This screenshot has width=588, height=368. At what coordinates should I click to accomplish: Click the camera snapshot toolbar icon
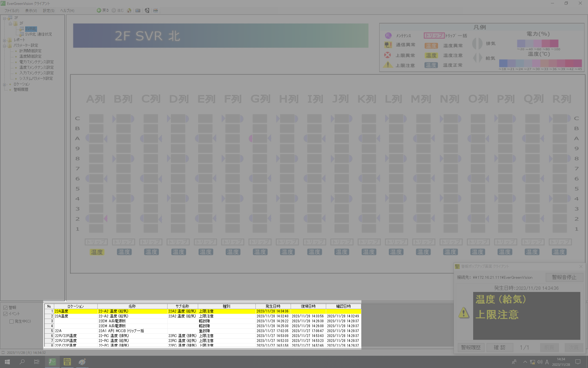pyautogui.click(x=138, y=10)
